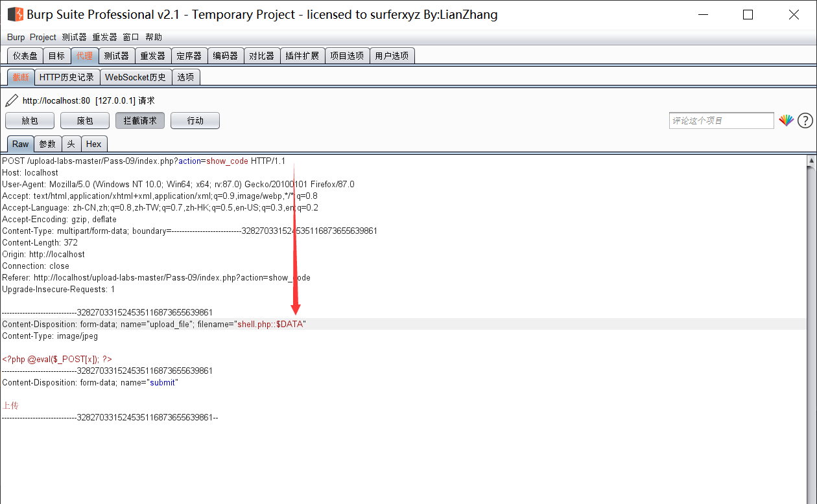The width and height of the screenshot is (817, 504).
Task: Select the Raw view tab
Action: click(x=20, y=144)
